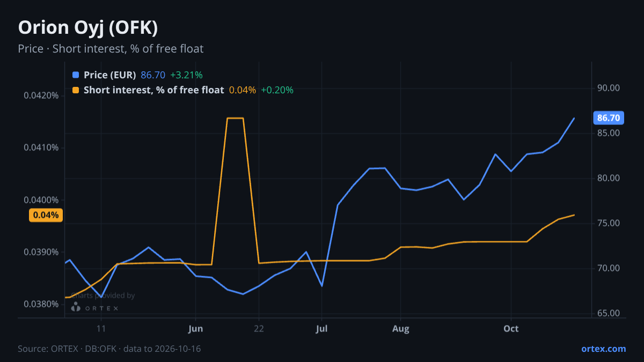Click the 75.00 right axis label

click(x=609, y=223)
